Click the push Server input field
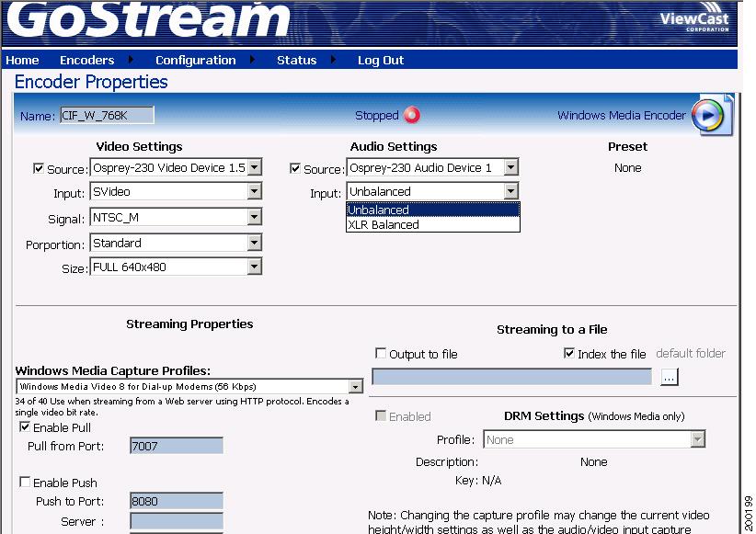Screen dimensions: 756x534 (x=177, y=521)
